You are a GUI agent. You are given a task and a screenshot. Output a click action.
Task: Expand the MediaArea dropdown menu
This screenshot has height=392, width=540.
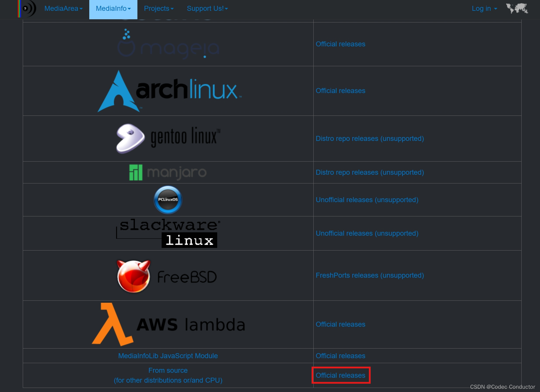point(64,8)
